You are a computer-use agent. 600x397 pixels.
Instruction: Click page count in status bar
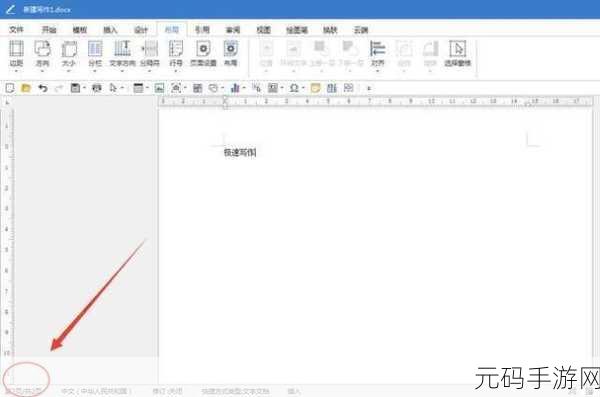click(23, 391)
